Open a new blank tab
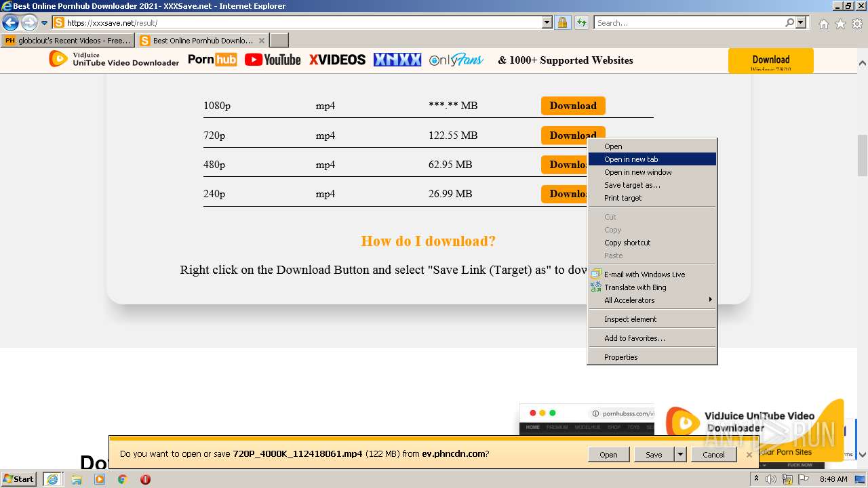868x488 pixels. (x=279, y=41)
